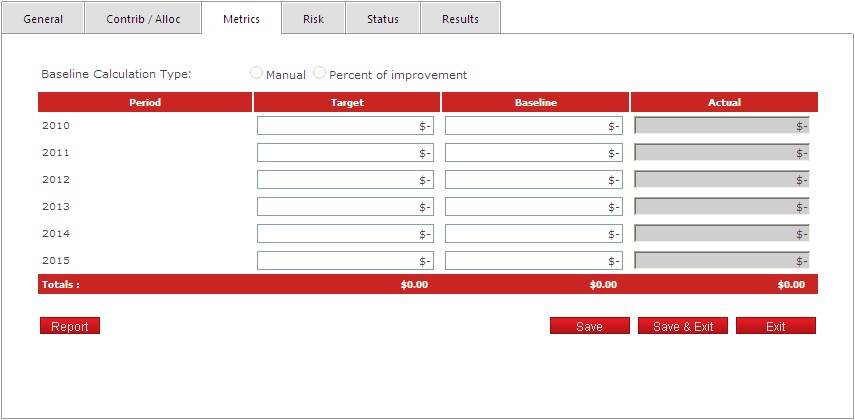Go to the Status tab
Image resolution: width=855 pixels, height=420 pixels.
click(382, 19)
